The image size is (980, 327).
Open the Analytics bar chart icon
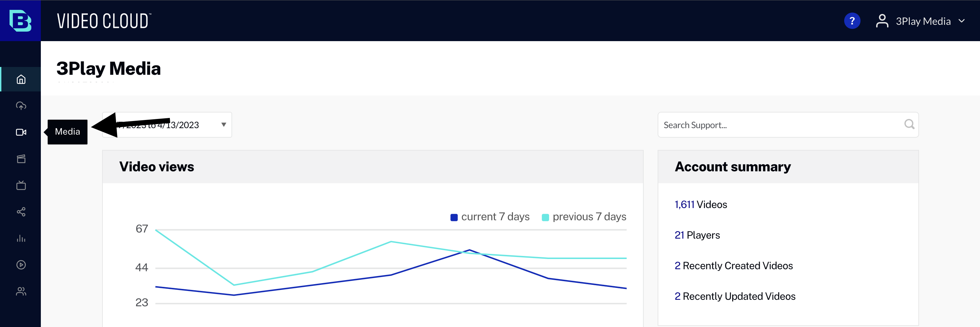(x=21, y=239)
